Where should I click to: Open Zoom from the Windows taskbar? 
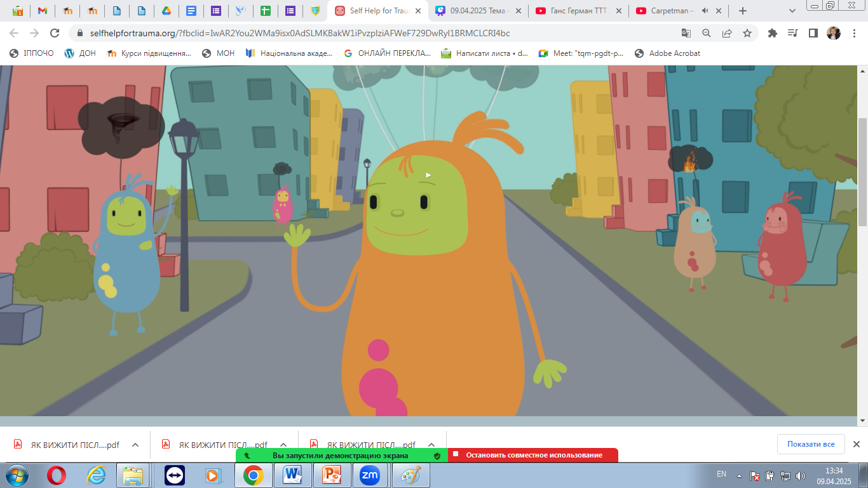pyautogui.click(x=369, y=475)
